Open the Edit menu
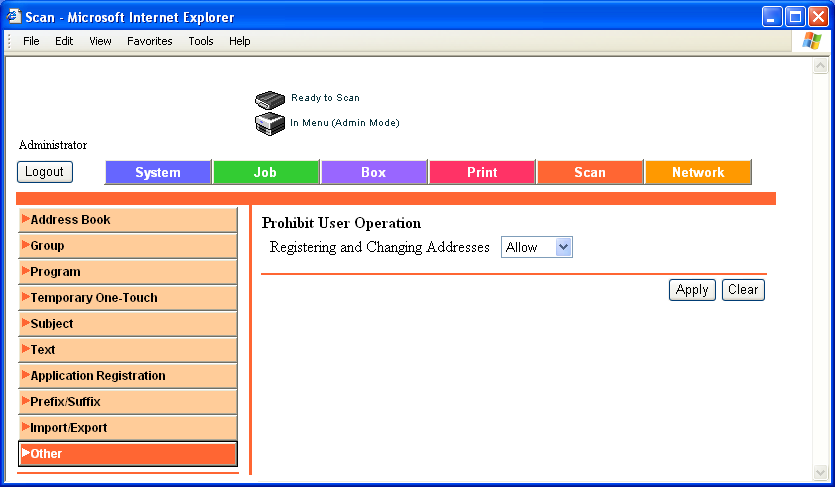835x487 pixels. click(64, 41)
